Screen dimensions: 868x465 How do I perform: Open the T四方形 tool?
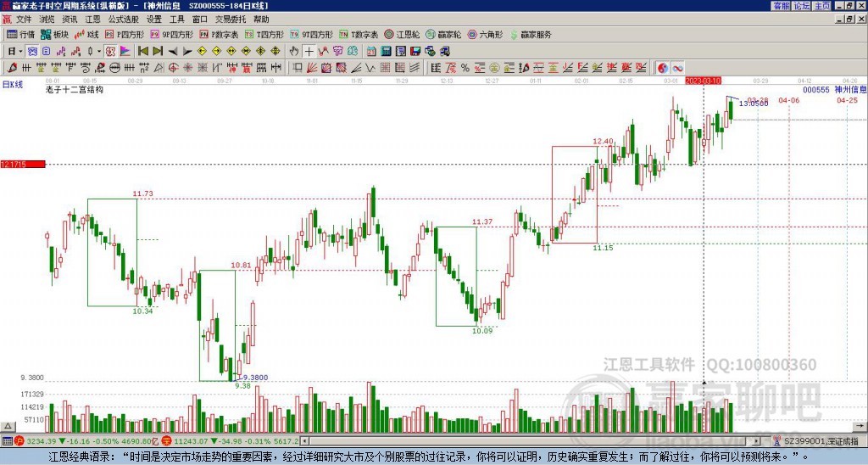click(x=264, y=34)
